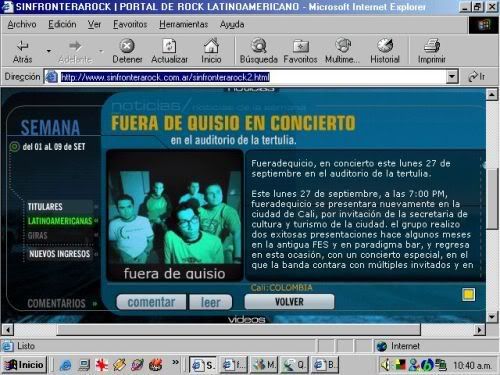The image size is (500, 375).
Task: Click the yellow diamond quick launch icon
Action: [119, 365]
